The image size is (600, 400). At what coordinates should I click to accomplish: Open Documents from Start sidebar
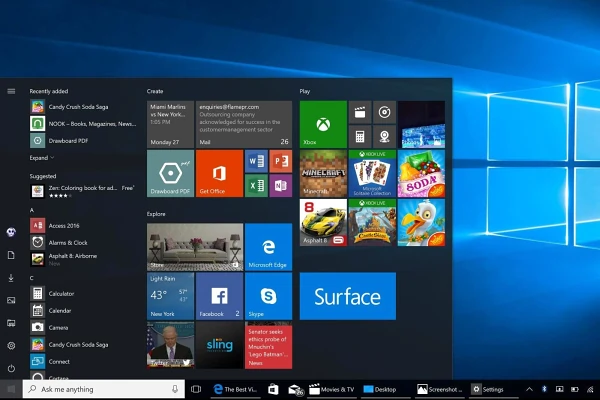coord(11,255)
